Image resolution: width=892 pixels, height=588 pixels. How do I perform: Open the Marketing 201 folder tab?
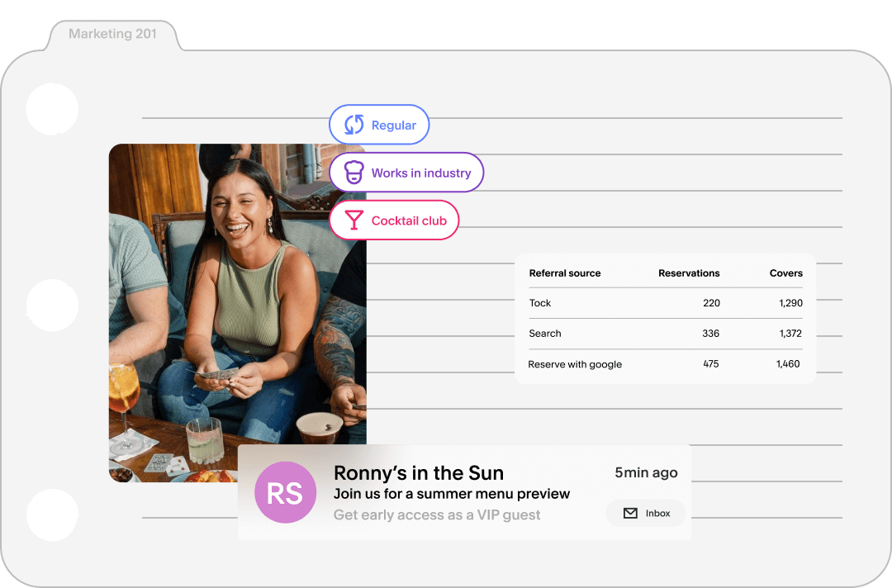point(112,35)
